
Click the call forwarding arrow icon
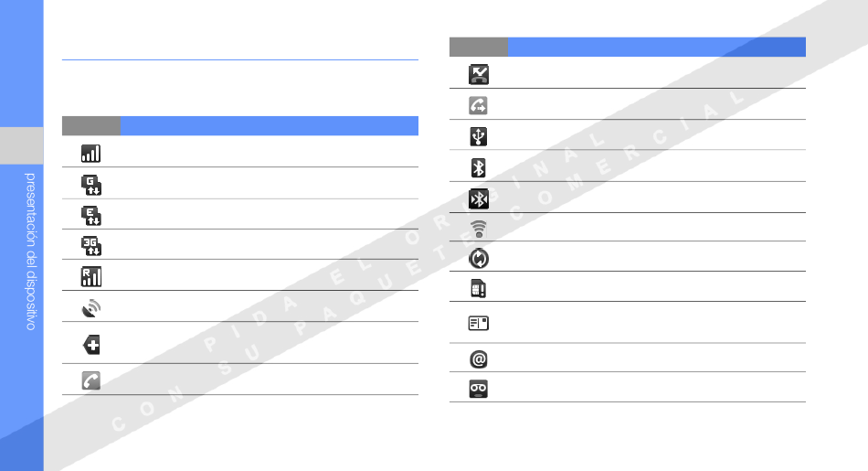pyautogui.click(x=478, y=105)
